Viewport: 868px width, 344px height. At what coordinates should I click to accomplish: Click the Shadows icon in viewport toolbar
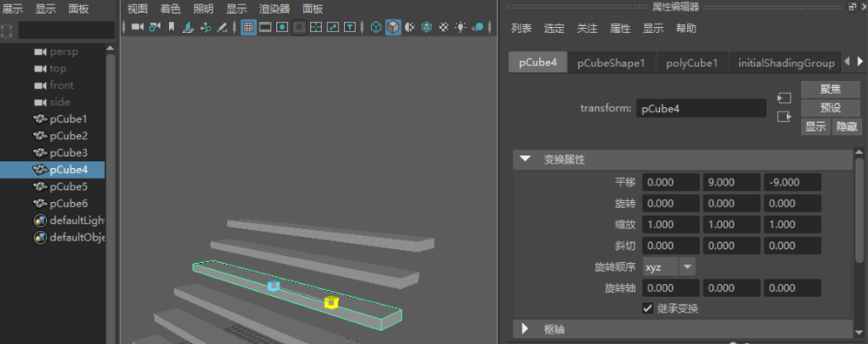tap(477, 27)
